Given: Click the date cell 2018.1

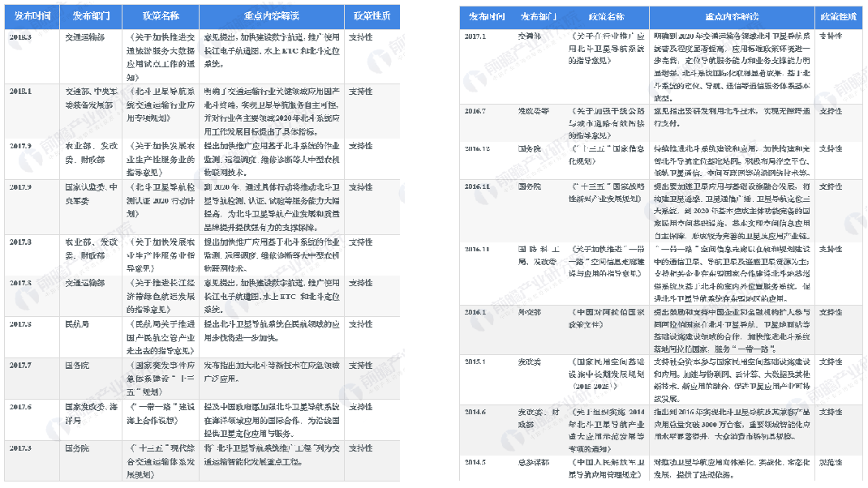Looking at the screenshot, I should (x=20, y=92).
